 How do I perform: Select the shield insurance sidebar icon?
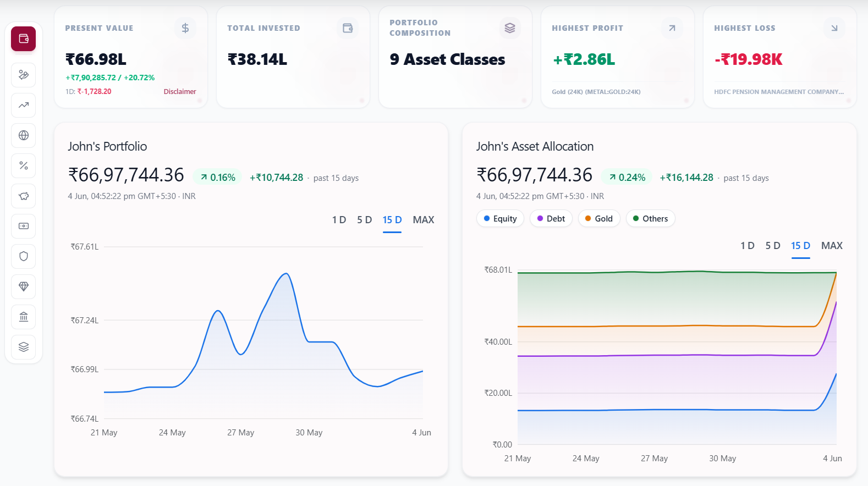(x=24, y=256)
